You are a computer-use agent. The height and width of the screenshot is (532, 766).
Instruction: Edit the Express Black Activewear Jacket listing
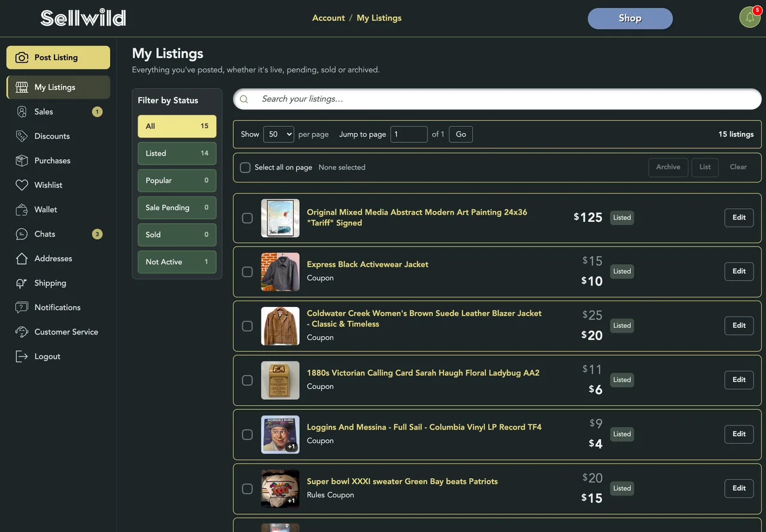click(739, 272)
